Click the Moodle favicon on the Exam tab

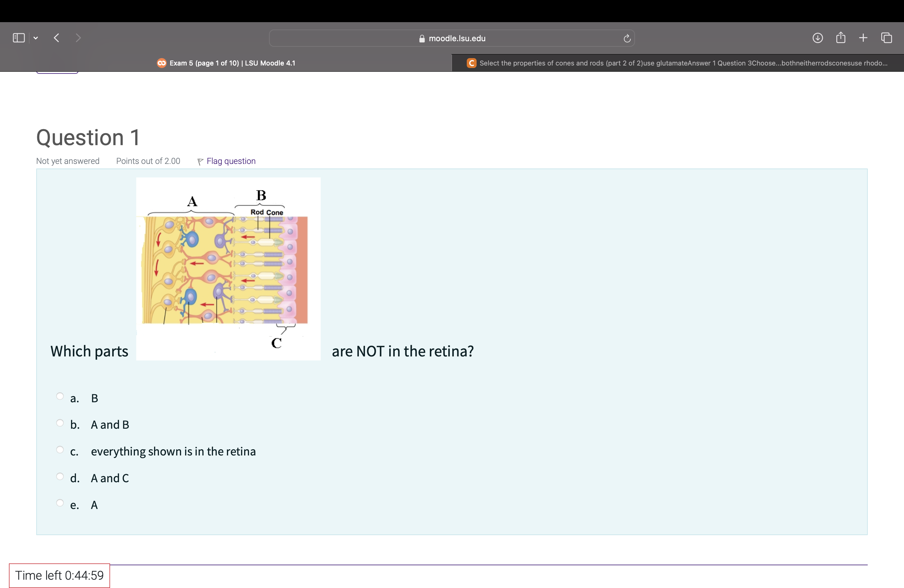161,63
